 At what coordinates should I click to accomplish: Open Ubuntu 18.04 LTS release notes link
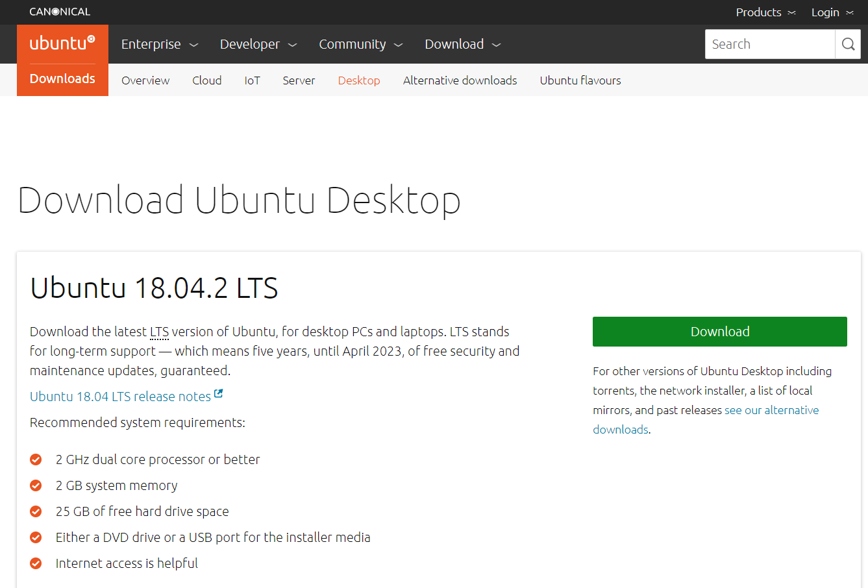[121, 397]
